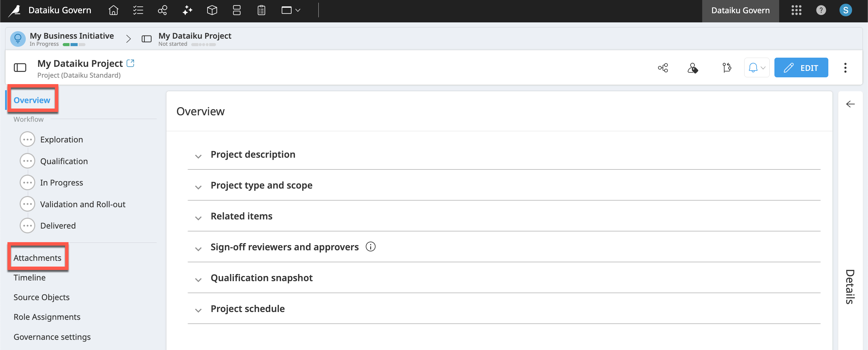Select the Validation and Roll-out step
Viewport: 868px width, 350px height.
83,204
